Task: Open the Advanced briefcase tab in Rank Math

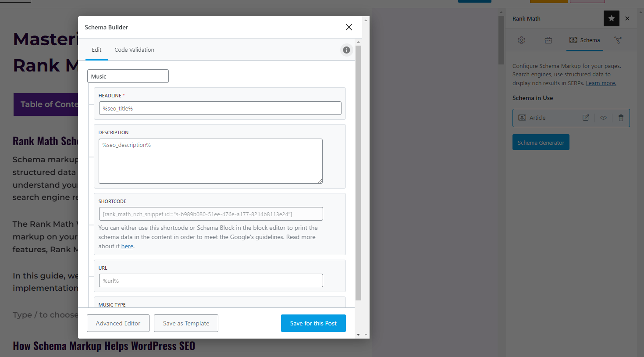Action: (x=548, y=40)
